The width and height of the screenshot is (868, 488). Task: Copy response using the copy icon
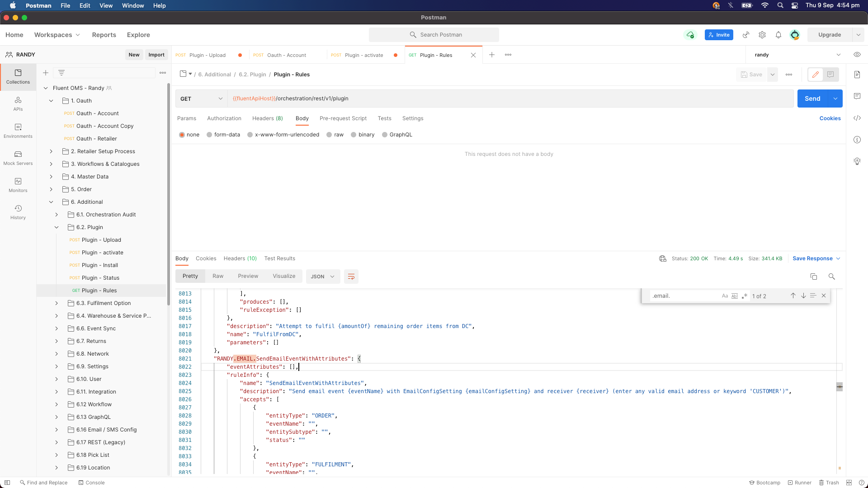coord(814,277)
